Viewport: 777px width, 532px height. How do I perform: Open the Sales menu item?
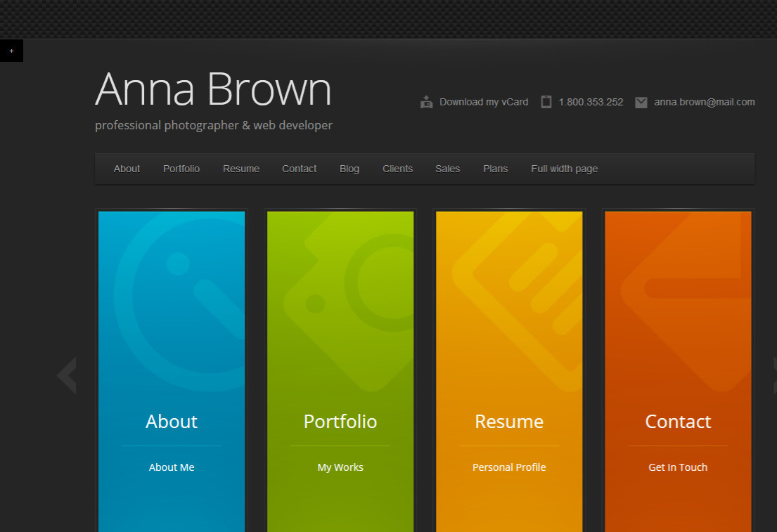[447, 169]
